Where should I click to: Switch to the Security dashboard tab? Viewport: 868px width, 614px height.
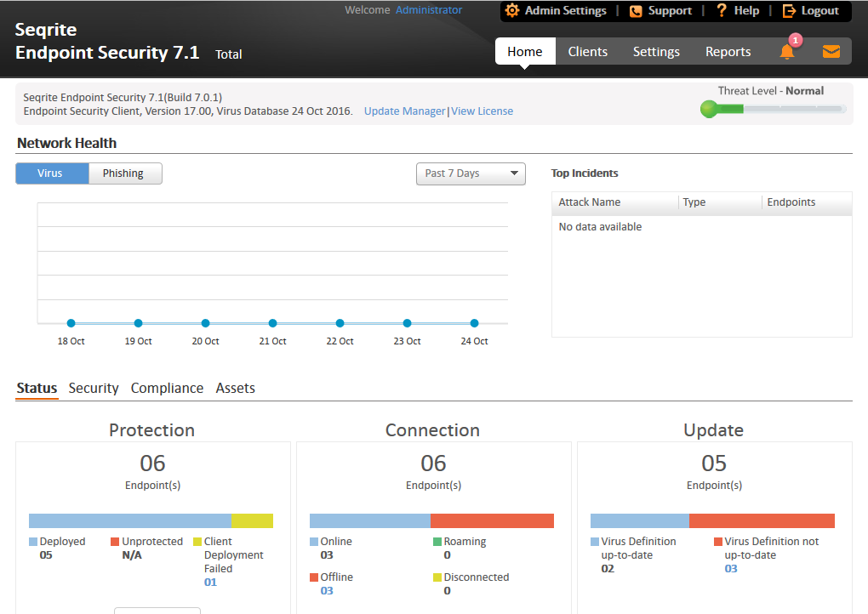94,389
